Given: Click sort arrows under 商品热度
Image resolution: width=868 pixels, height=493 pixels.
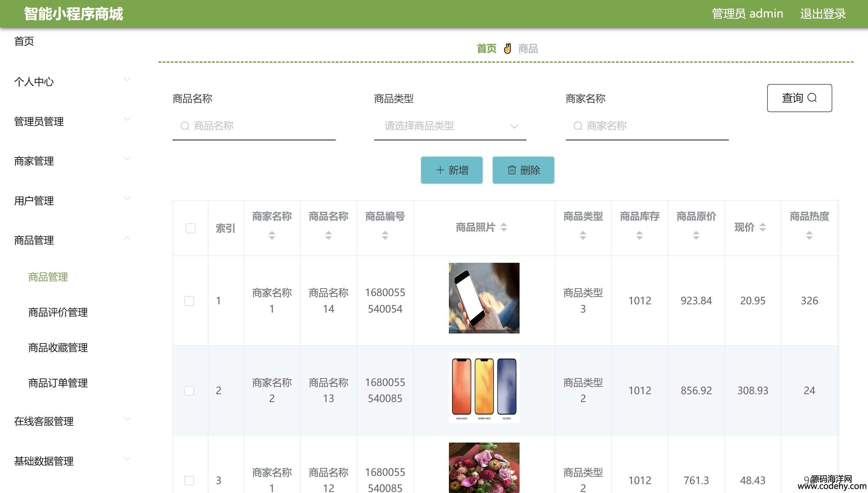Looking at the screenshot, I should (x=809, y=235).
